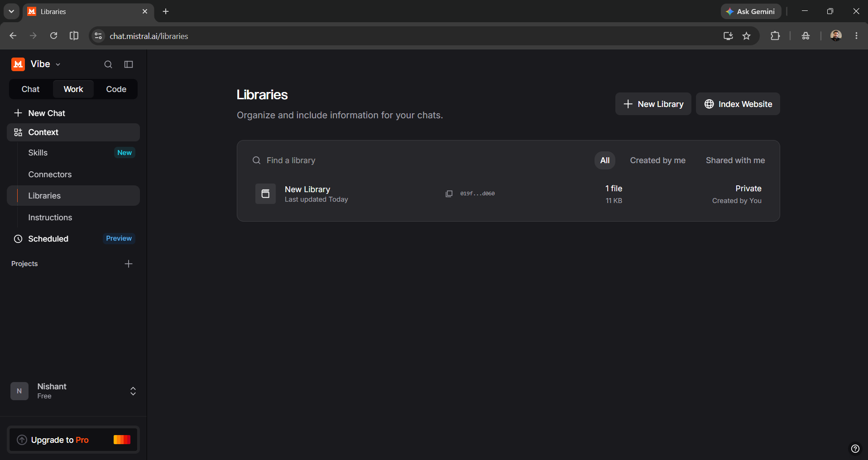The height and width of the screenshot is (460, 868).
Task: Open Chrome three-dot menu
Action: [856, 36]
